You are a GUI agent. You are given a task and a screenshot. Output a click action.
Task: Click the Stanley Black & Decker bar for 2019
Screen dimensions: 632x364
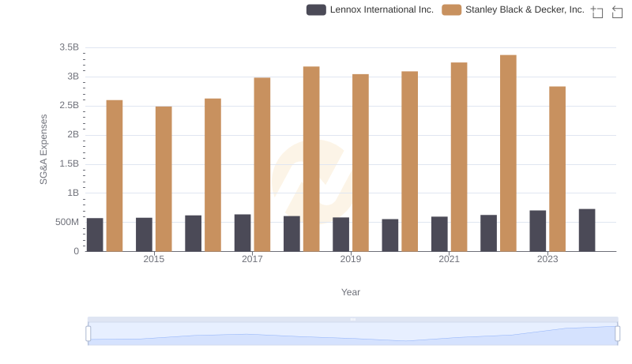360,163
